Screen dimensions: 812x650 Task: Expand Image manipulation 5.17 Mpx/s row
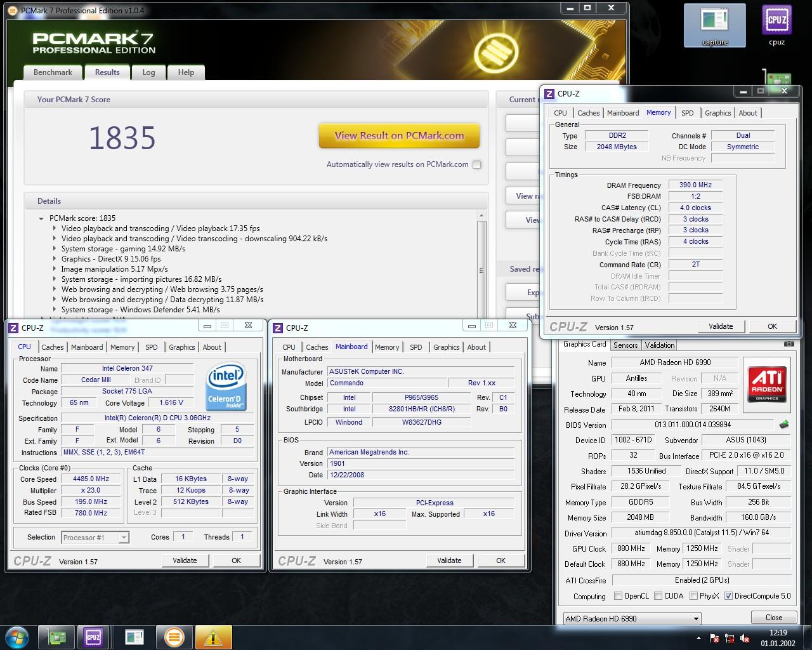tap(55, 269)
